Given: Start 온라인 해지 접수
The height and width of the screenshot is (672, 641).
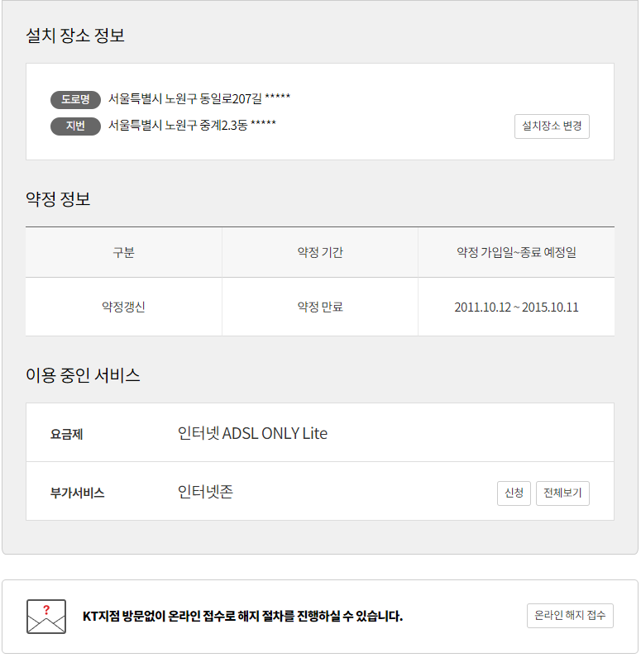Looking at the screenshot, I should coord(570,616).
